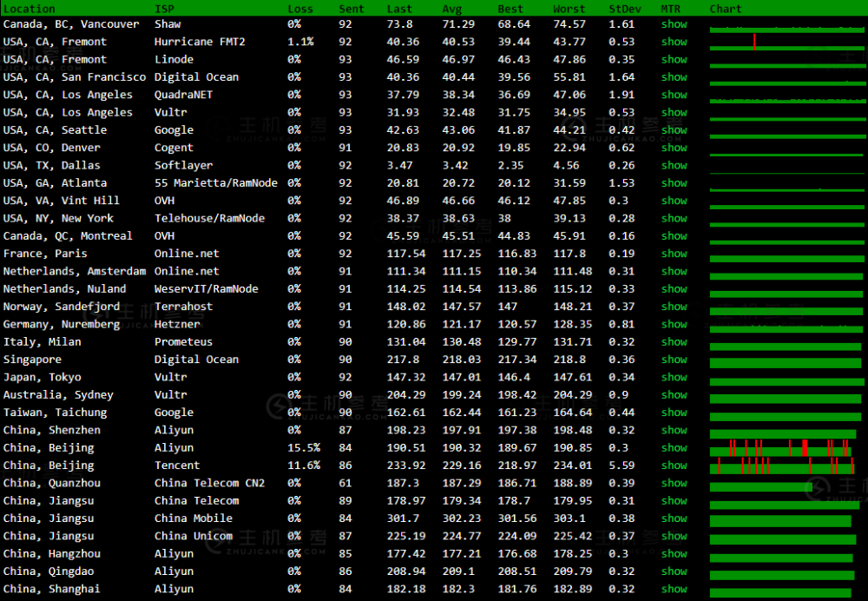This screenshot has width=868, height=601.
Task: Select the Jiangsu China Mobile chart bar
Action: point(780,520)
